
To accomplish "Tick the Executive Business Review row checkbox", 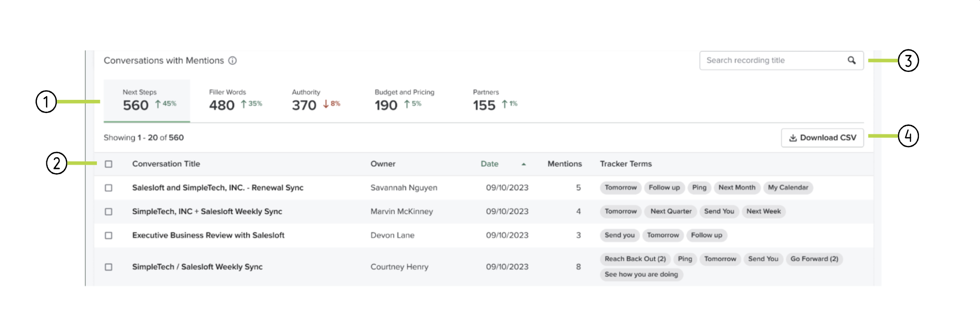I will pos(109,235).
